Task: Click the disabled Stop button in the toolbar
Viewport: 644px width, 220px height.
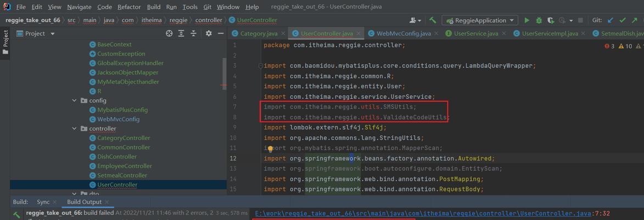Action: (x=580, y=20)
